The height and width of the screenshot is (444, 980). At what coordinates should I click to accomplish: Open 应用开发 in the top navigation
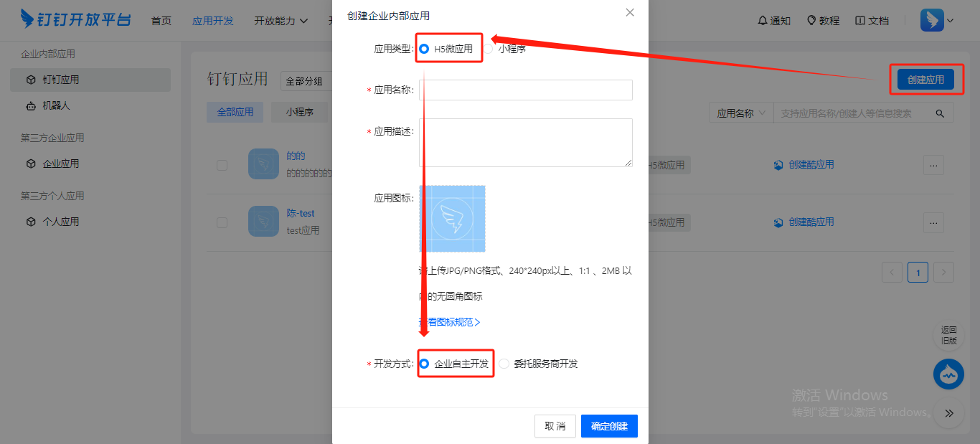click(x=213, y=21)
